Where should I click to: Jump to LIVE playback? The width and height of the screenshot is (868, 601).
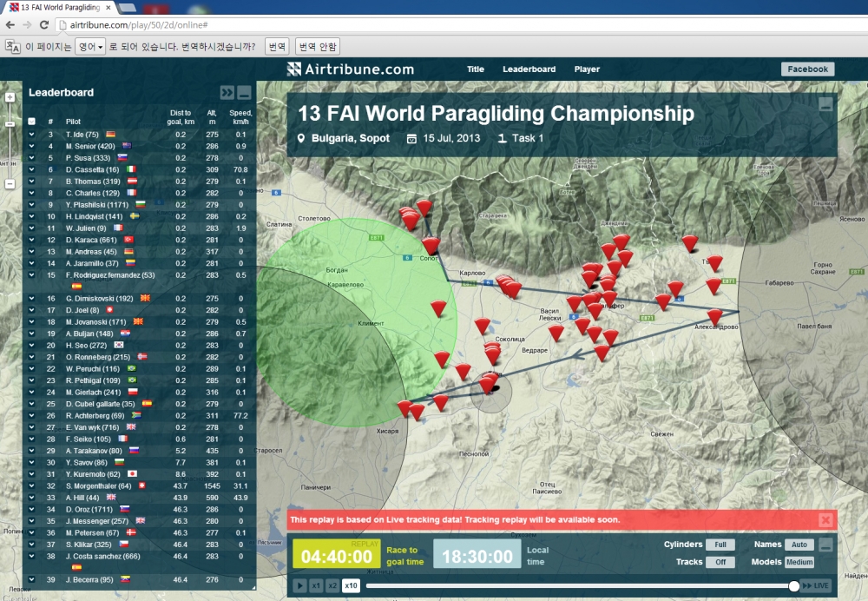click(x=816, y=585)
